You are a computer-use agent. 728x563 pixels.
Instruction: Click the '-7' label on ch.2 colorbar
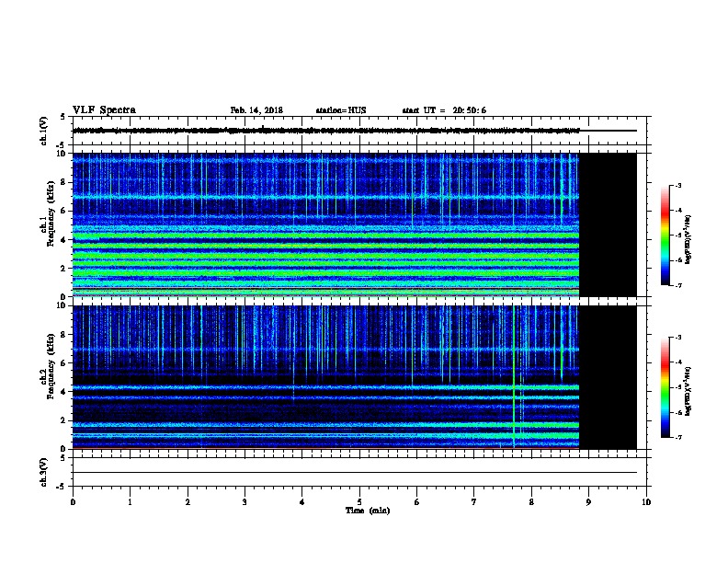pos(677,437)
